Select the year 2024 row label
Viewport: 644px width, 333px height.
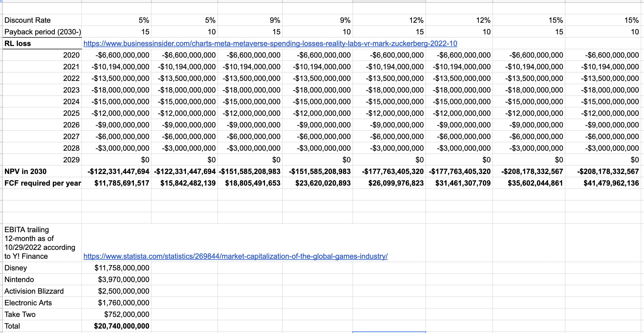(42, 102)
